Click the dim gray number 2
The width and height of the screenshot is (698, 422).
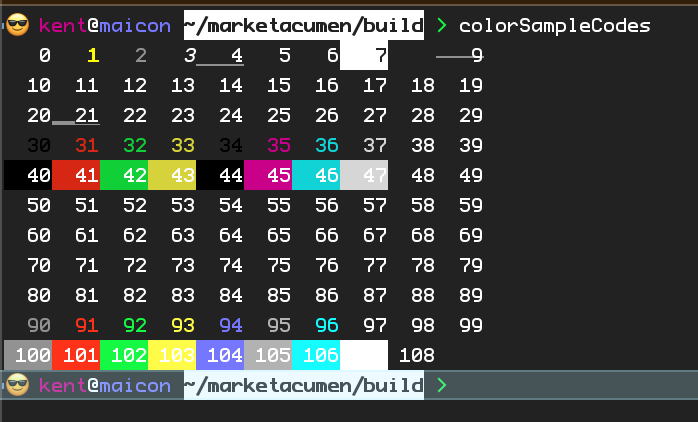141,56
